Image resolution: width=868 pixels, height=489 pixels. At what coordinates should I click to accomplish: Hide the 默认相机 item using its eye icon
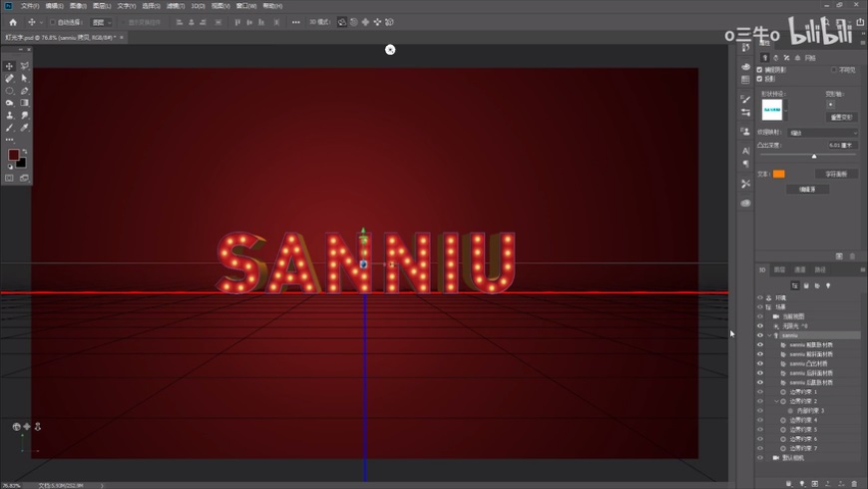coord(760,458)
